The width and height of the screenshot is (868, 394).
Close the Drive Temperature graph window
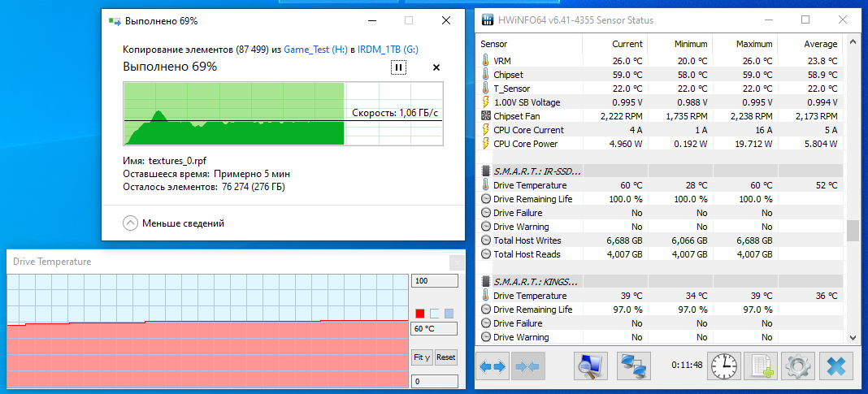click(457, 262)
